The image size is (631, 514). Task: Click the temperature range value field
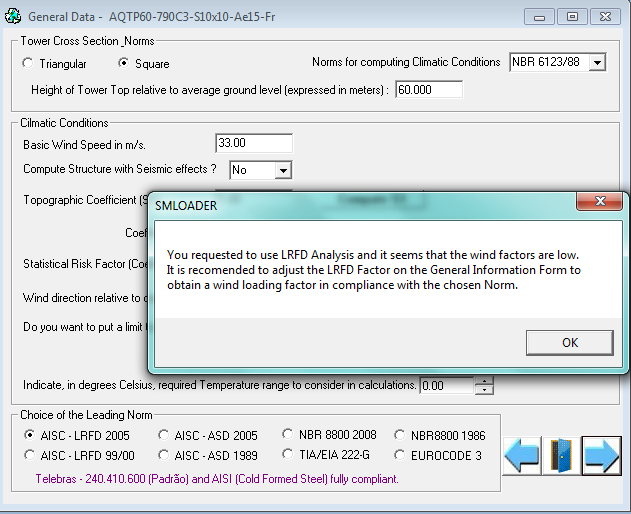point(445,386)
